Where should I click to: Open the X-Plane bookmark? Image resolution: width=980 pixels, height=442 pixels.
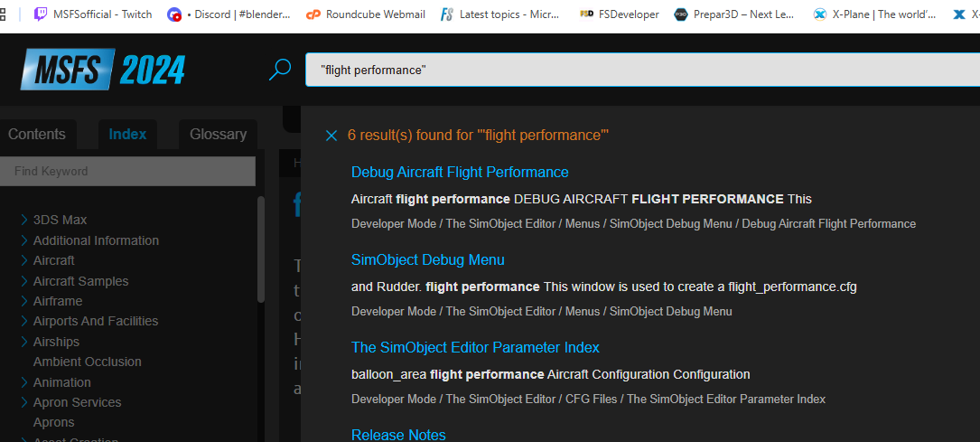(x=875, y=14)
